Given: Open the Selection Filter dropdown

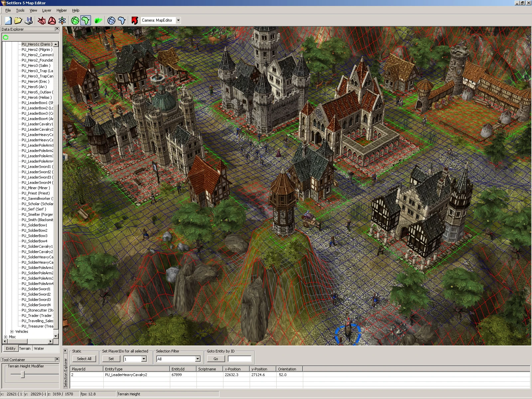Looking at the screenshot, I should click(198, 359).
